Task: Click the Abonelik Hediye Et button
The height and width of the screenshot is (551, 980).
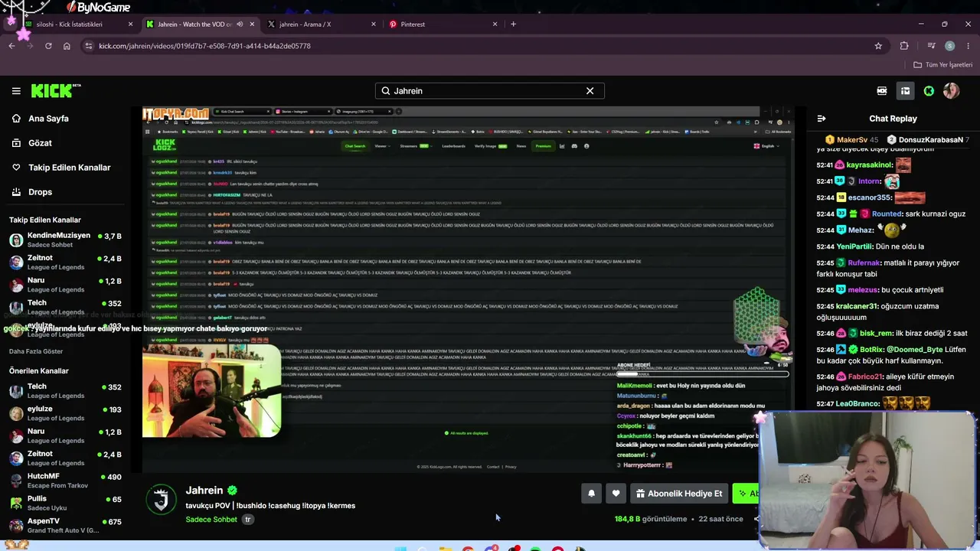Action: point(679,494)
